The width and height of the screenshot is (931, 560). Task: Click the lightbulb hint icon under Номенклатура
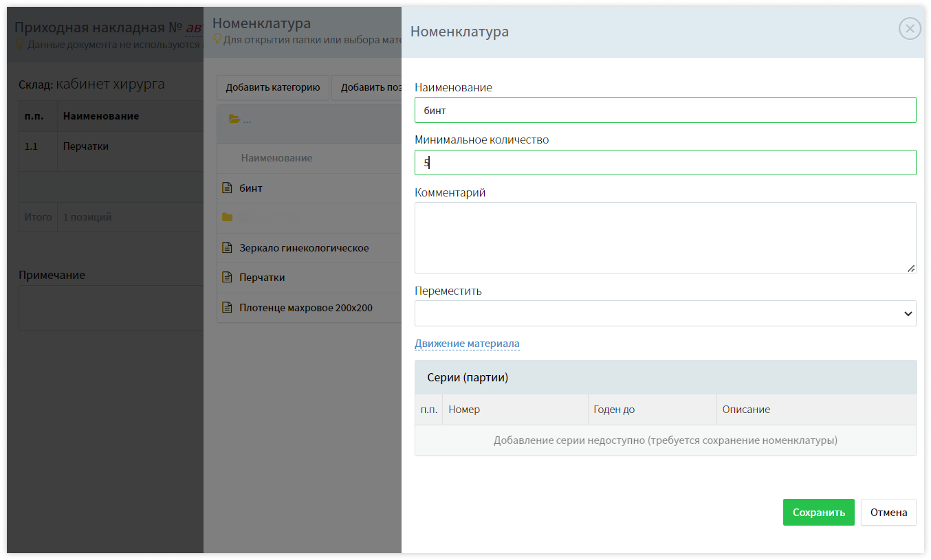point(218,39)
